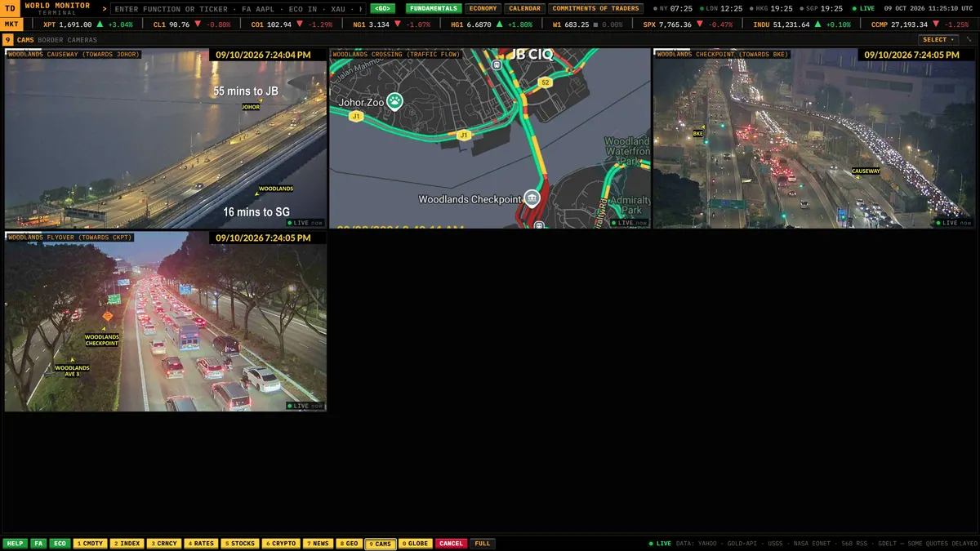Click the J1 route shield near Johor Zoo
This screenshot has width=980, height=551.
356,117
